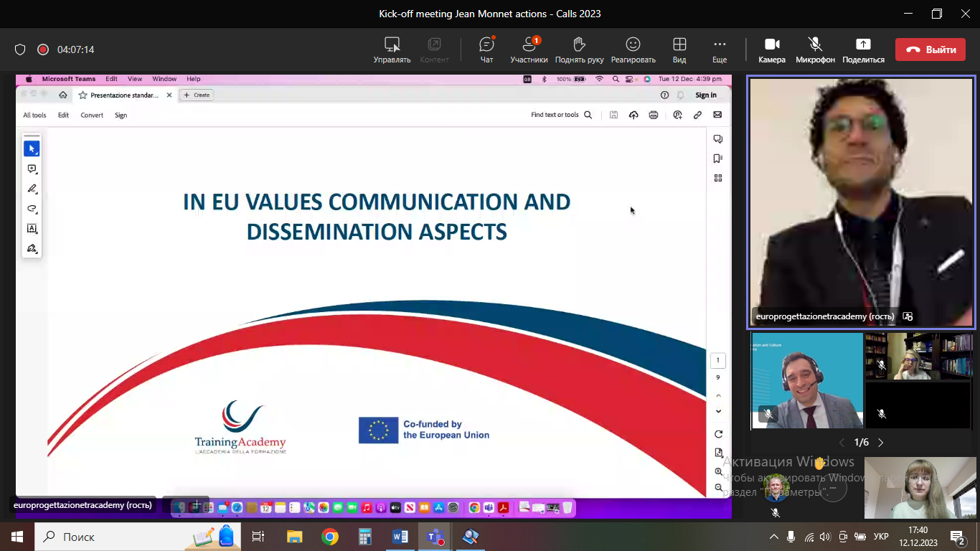This screenshot has height=551, width=980.
Task: Open the Reactions menu
Action: (633, 50)
